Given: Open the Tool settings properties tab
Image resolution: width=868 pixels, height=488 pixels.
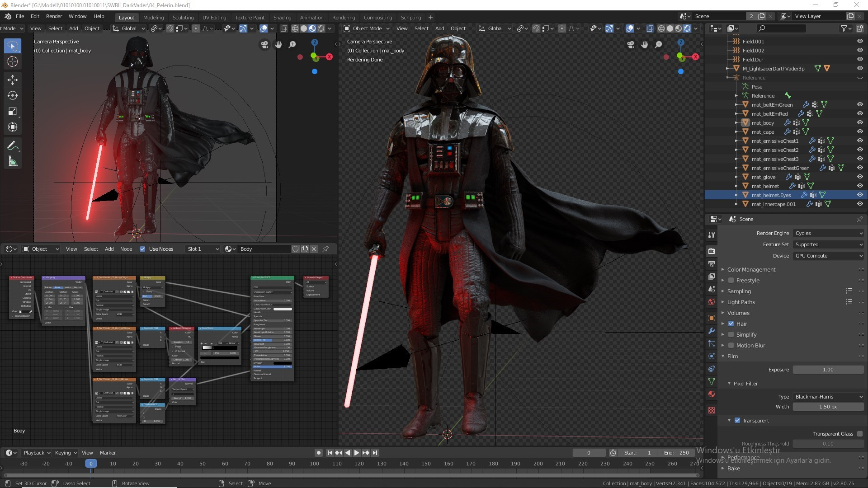Looking at the screenshot, I should (x=712, y=235).
